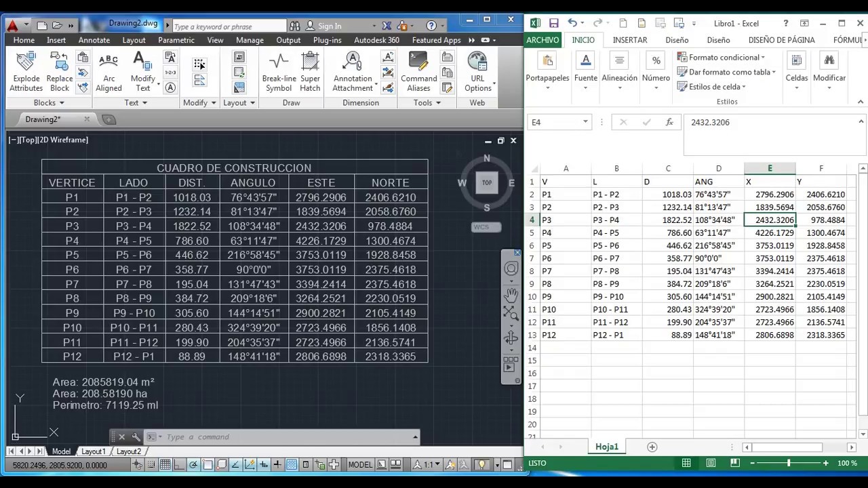Image resolution: width=868 pixels, height=488 pixels.
Task: Click the Drawing2* document tab
Action: pos(43,119)
